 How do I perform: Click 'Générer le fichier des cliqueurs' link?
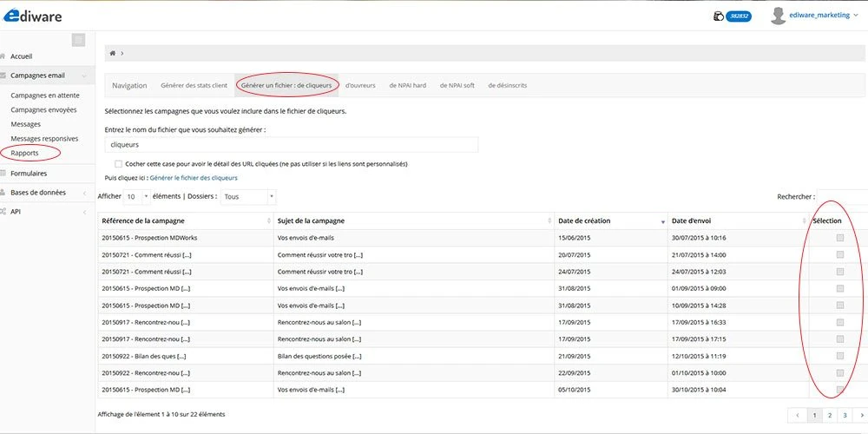(x=194, y=177)
